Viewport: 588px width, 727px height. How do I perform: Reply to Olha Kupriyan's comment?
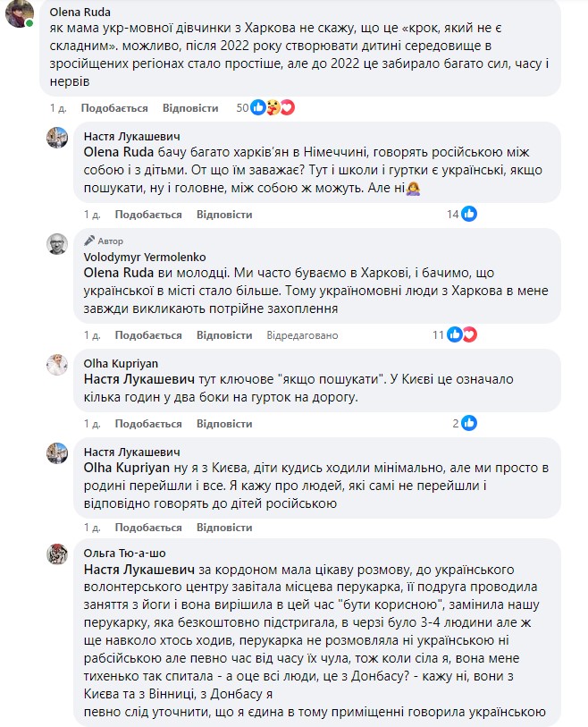coord(224,423)
